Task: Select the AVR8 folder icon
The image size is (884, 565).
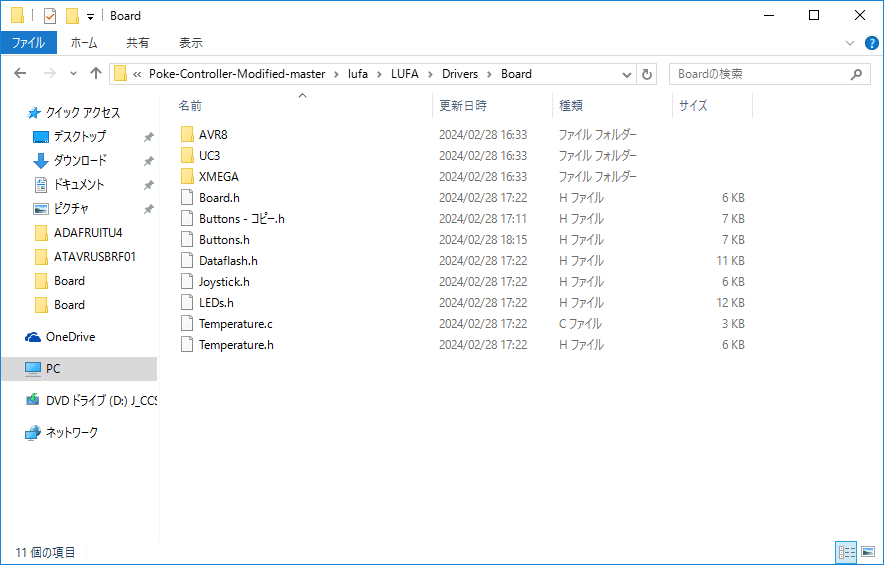Action: point(187,134)
